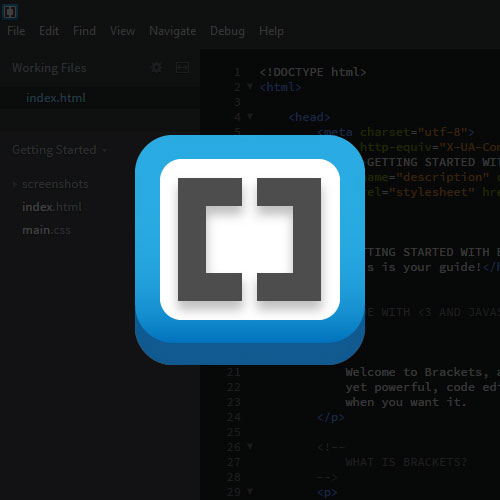Open main.css in project tree
The image size is (500, 500).
pos(46,230)
